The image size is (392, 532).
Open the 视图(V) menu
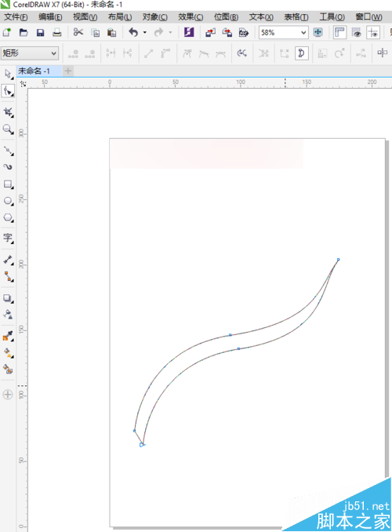[x=85, y=17]
